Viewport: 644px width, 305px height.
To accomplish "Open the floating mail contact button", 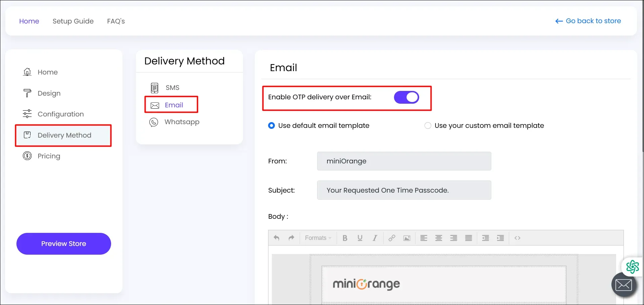I will tap(624, 285).
